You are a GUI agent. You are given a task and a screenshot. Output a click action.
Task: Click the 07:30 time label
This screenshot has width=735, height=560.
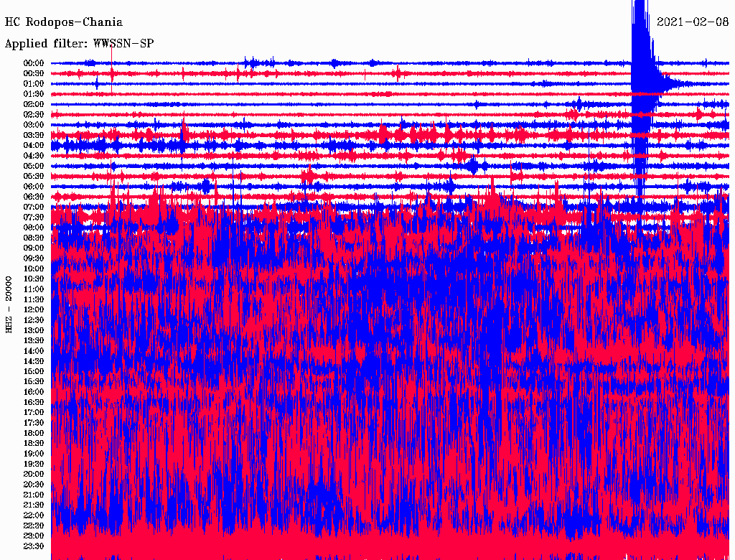34,217
